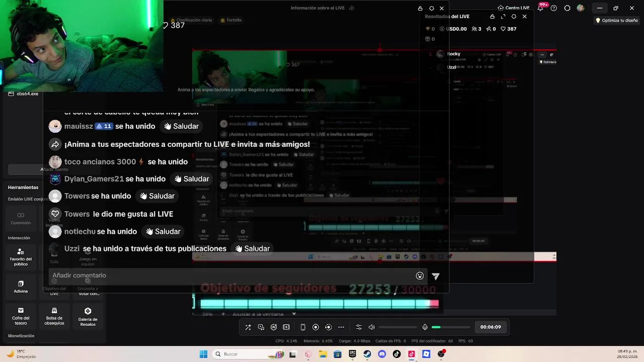Mute the speaker output

(372, 327)
